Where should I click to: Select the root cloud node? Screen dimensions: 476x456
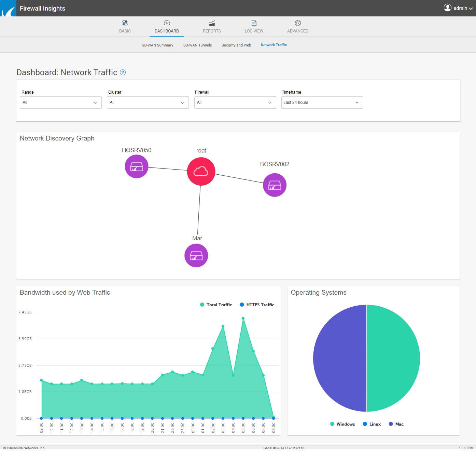(x=201, y=171)
